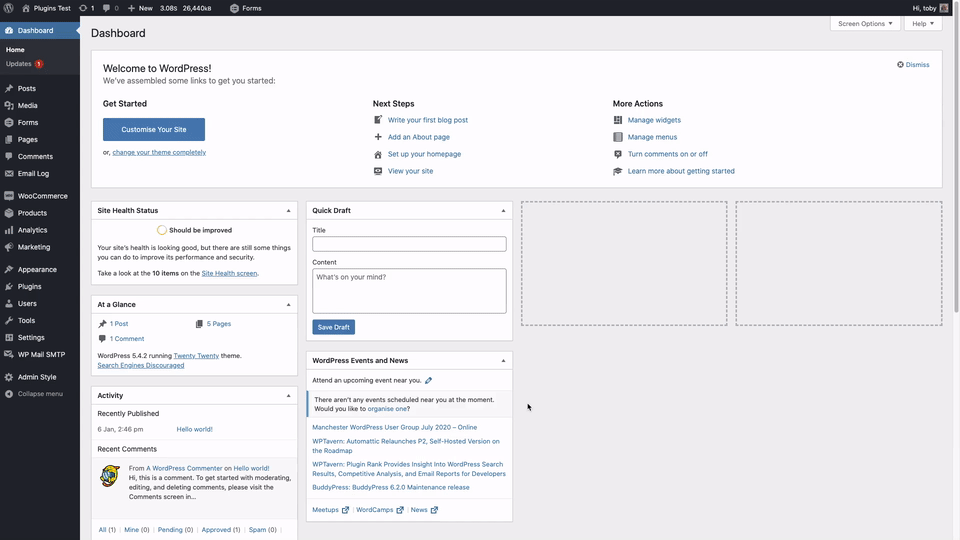This screenshot has height=540, width=960.
Task: Collapse WordPress Events and News widget
Action: [x=503, y=361]
